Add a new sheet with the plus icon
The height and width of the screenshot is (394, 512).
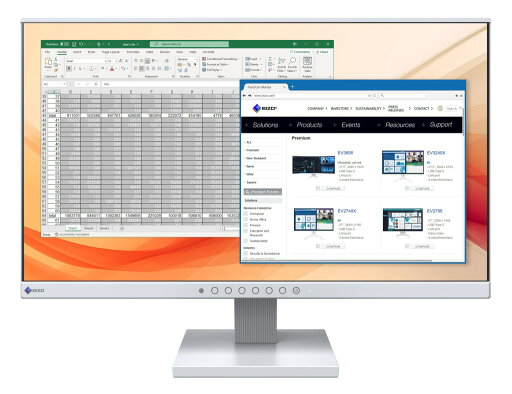122,228
